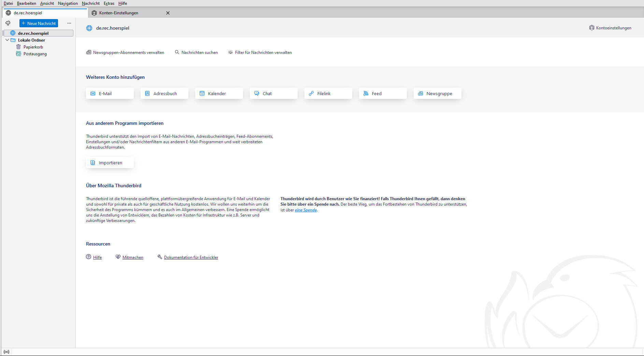Open Kontoeinstellungen link

point(610,28)
